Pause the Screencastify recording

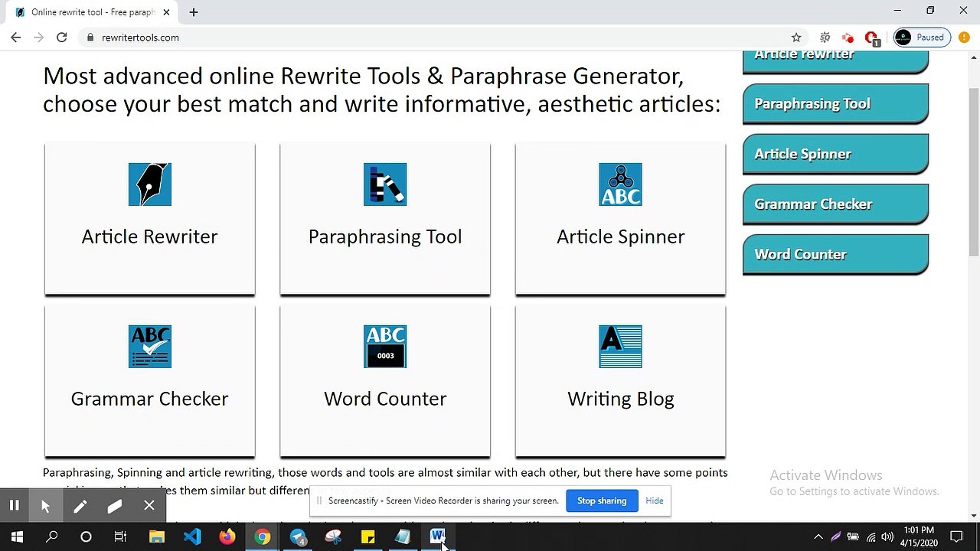coord(14,505)
